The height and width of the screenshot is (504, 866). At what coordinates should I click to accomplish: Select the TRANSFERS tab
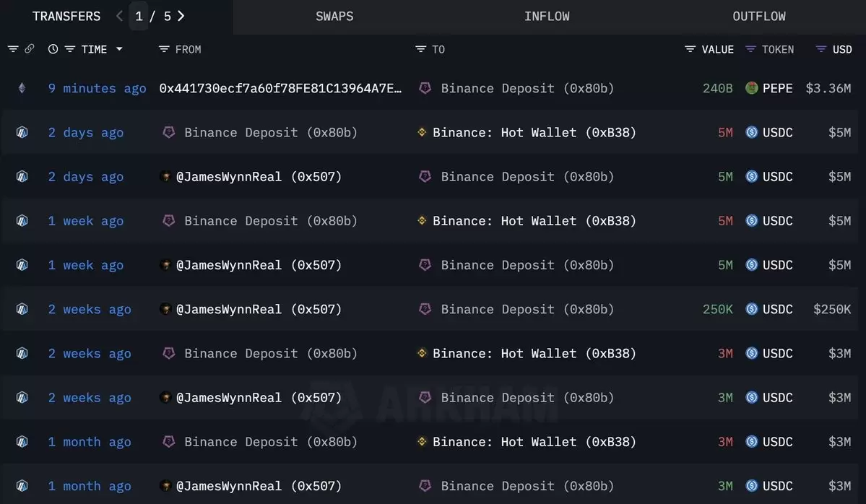click(66, 17)
